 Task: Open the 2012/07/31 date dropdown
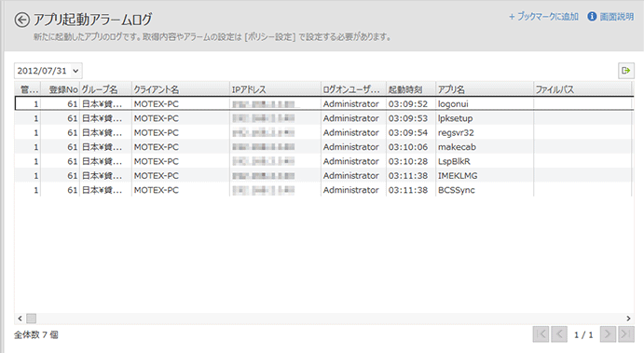(x=48, y=71)
